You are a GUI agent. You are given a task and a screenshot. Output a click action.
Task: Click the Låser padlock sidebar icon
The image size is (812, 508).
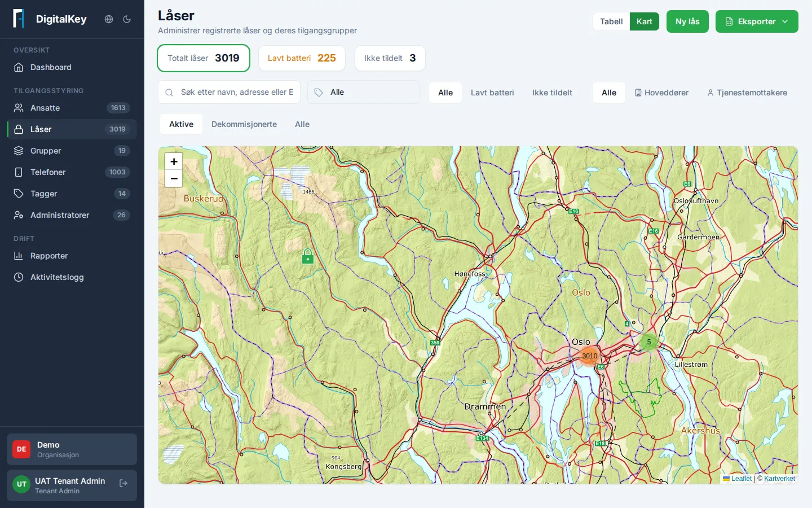coord(19,129)
